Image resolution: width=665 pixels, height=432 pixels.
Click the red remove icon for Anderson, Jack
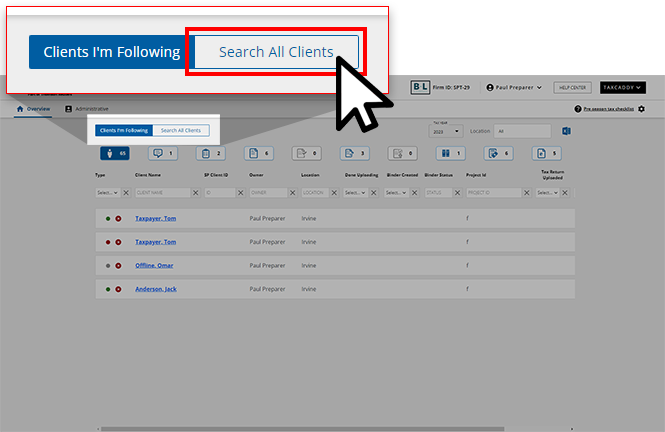[118, 289]
